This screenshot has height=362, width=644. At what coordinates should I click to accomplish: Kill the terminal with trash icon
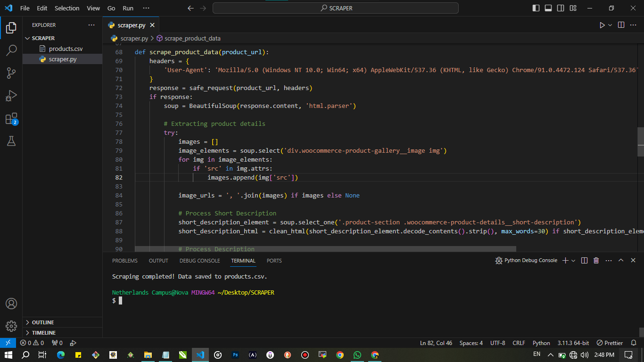(x=596, y=260)
